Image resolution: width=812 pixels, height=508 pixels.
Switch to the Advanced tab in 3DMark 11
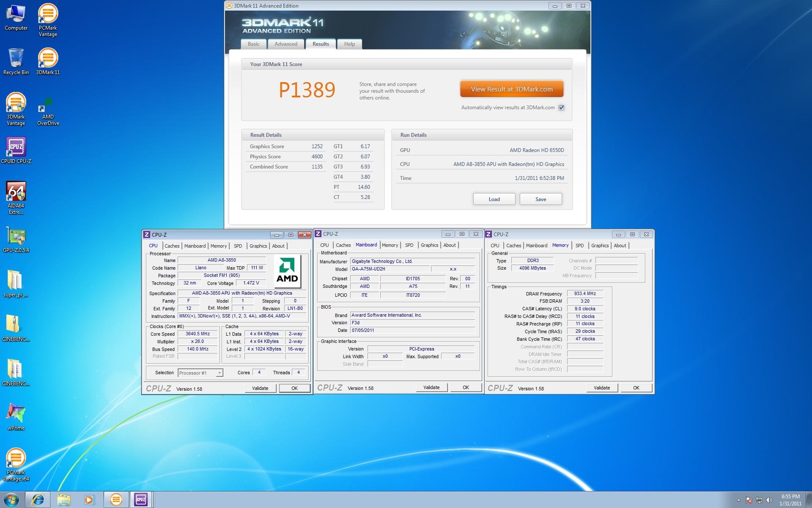(x=286, y=44)
